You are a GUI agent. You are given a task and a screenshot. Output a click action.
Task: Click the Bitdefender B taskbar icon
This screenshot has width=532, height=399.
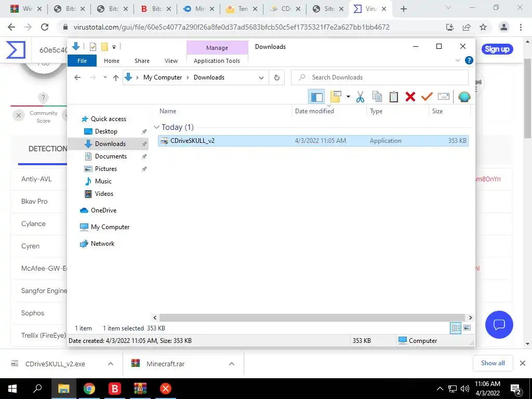pyautogui.click(x=115, y=389)
